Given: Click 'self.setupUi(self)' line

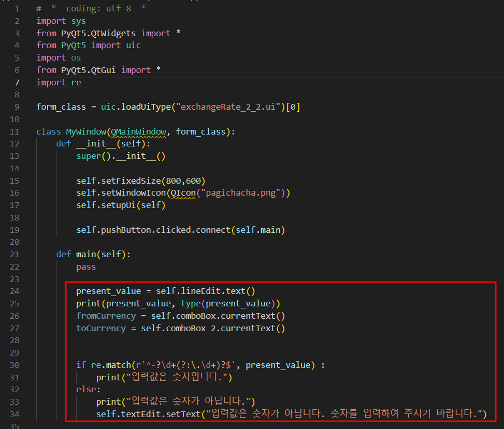Looking at the screenshot, I should point(121,205).
